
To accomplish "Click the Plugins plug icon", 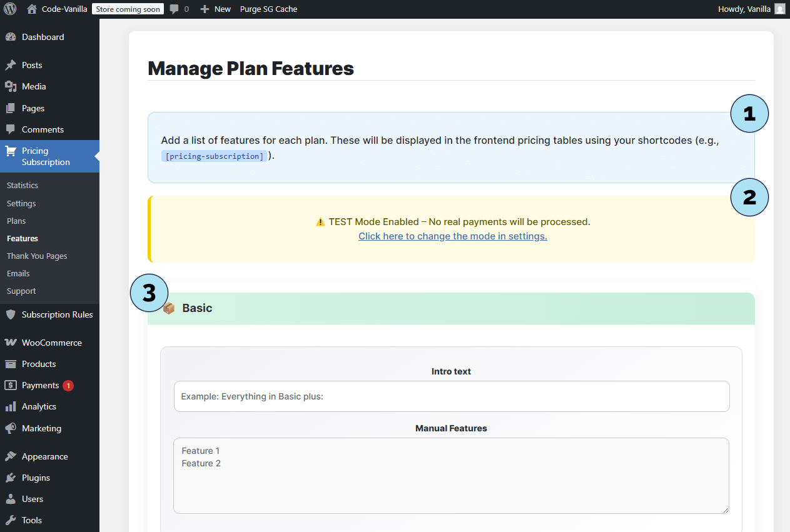I will [x=11, y=478].
